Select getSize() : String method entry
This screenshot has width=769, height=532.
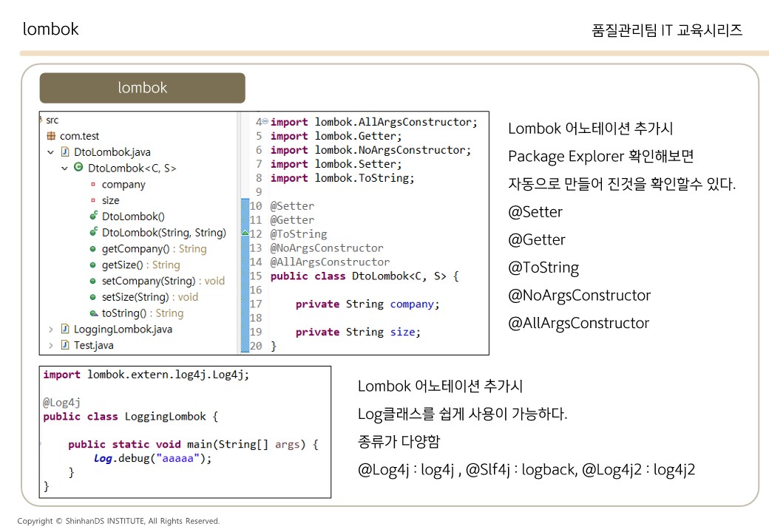point(140,265)
